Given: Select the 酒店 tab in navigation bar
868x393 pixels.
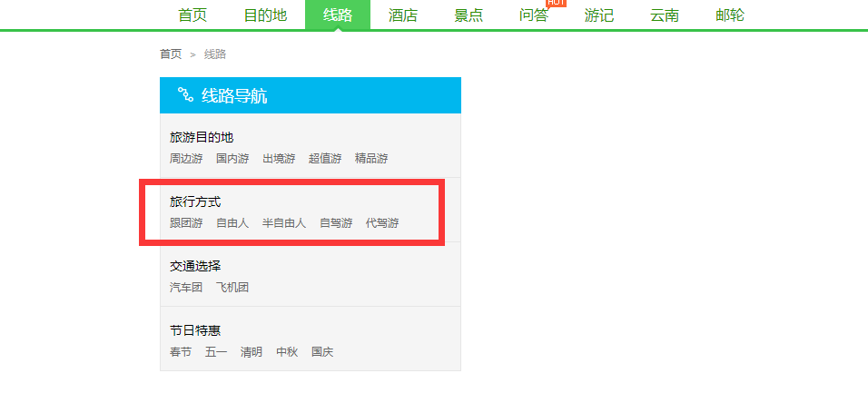Looking at the screenshot, I should click(x=403, y=15).
